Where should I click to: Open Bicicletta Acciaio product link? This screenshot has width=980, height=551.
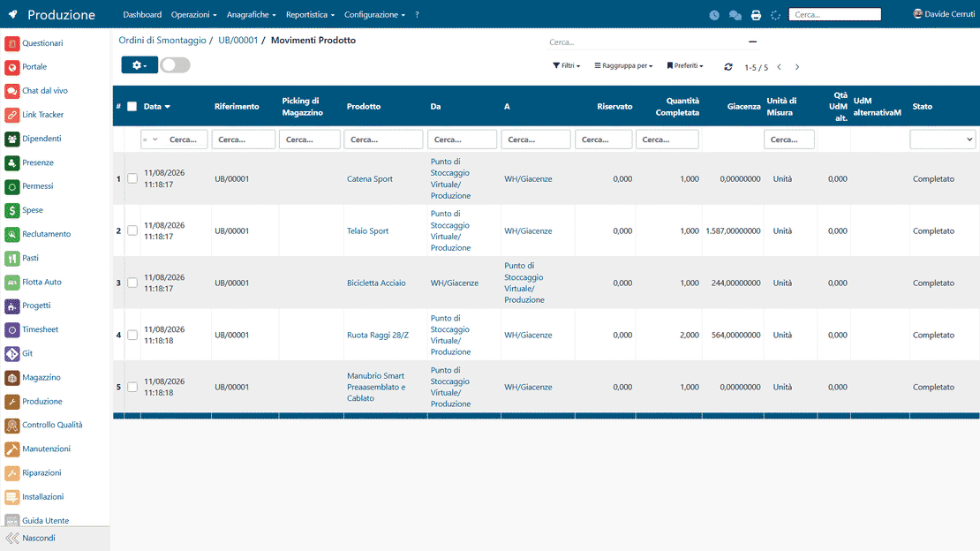[x=376, y=283]
